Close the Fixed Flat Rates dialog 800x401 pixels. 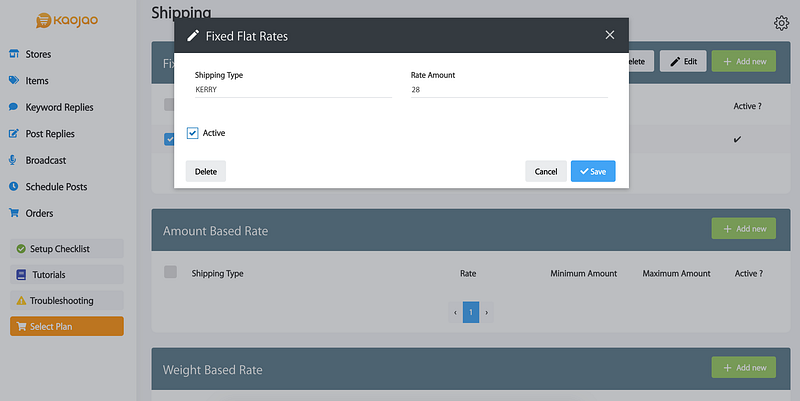pos(610,35)
